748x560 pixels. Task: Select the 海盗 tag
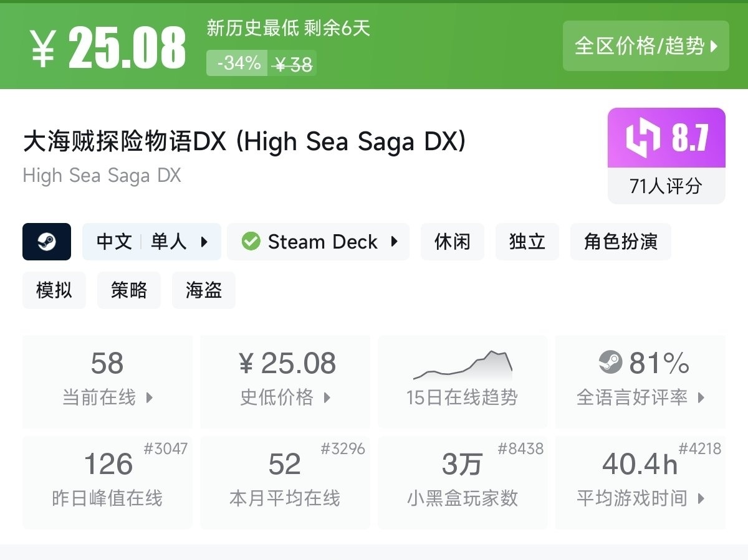(x=204, y=290)
